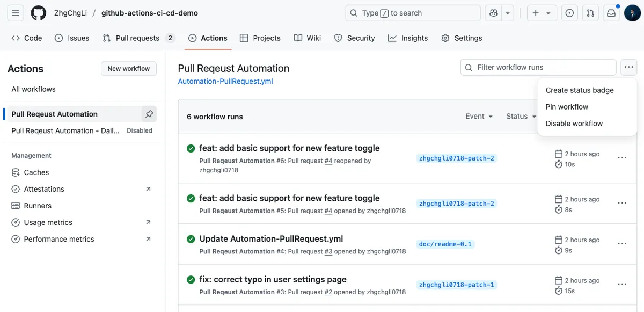Screen dimensions: 644x312
Task: Open the user avatar profile menu
Action: pyautogui.click(x=632, y=13)
